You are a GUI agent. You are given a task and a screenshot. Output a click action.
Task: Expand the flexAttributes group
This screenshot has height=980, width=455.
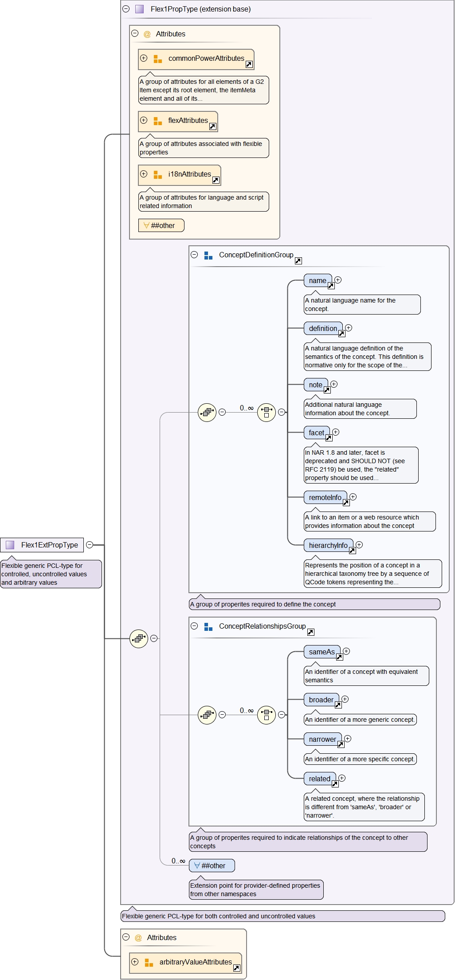[144, 120]
